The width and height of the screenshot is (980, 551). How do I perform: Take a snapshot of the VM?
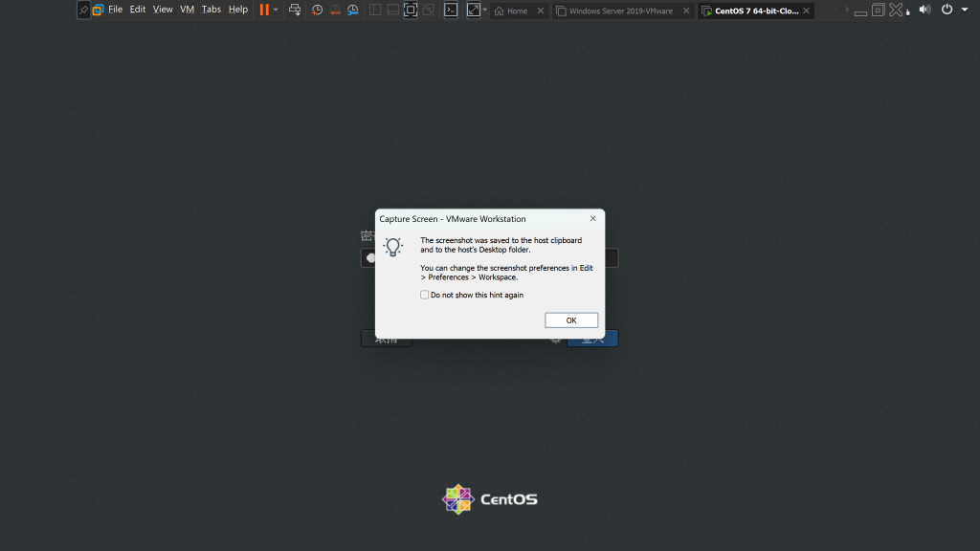(x=317, y=10)
